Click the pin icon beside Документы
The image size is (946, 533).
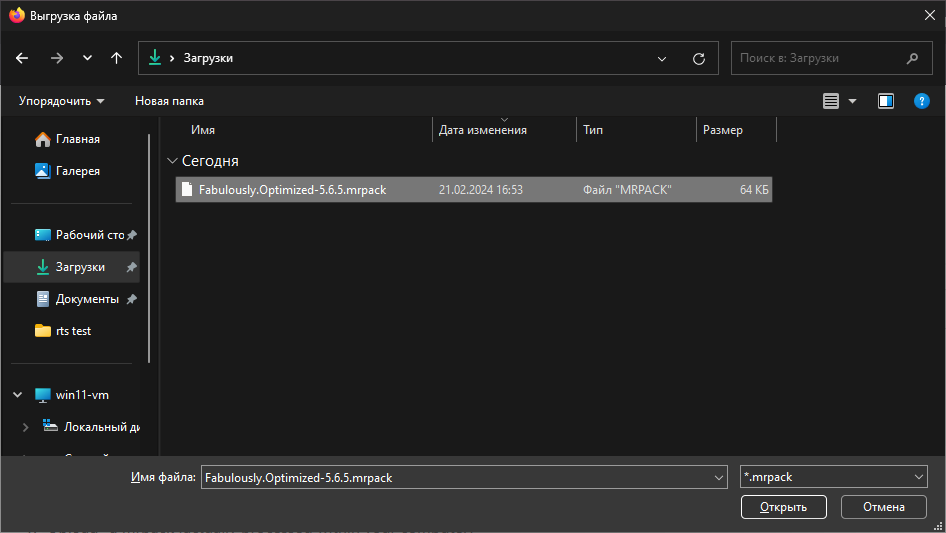(x=131, y=299)
